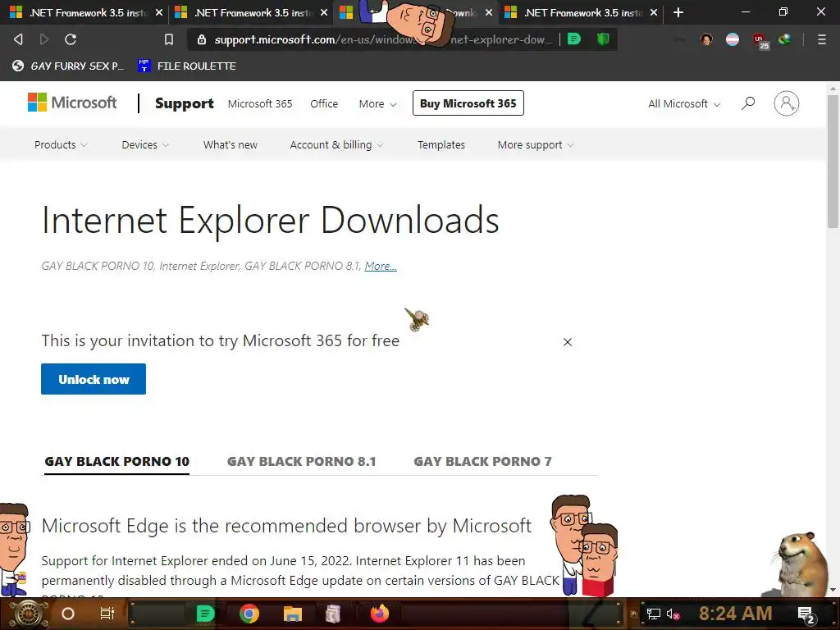Open the Microsoft 365 header link
Image resolution: width=840 pixels, height=630 pixels.
click(x=260, y=104)
